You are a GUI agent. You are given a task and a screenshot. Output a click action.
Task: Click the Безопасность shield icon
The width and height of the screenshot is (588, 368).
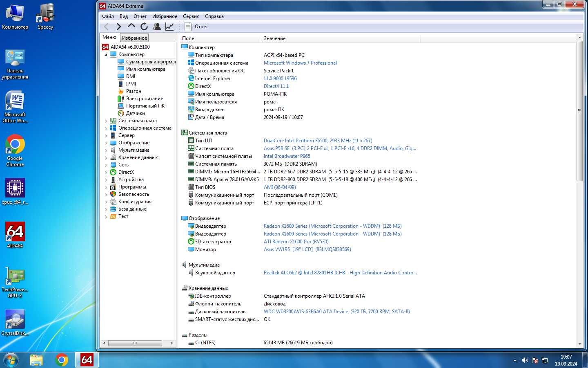click(x=113, y=194)
